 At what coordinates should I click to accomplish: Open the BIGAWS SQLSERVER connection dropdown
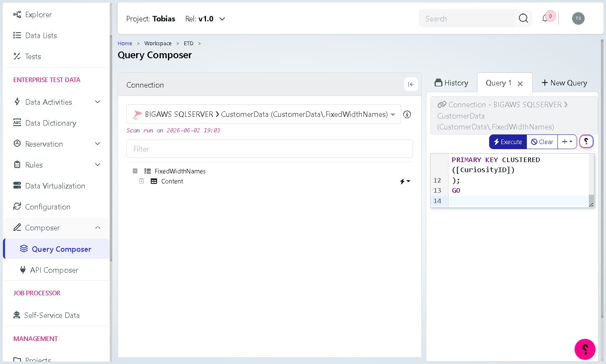264,114
